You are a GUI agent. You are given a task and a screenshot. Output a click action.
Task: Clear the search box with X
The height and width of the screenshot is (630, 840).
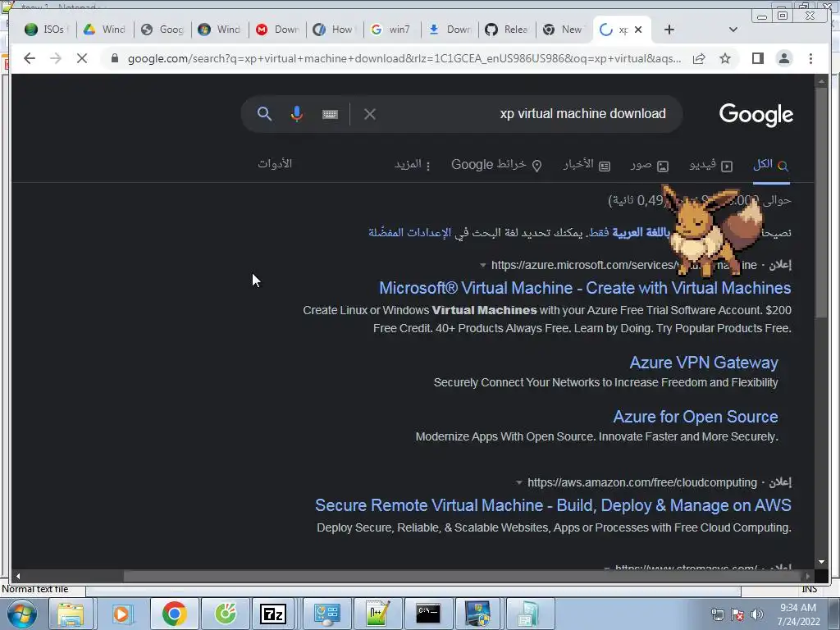click(x=370, y=114)
